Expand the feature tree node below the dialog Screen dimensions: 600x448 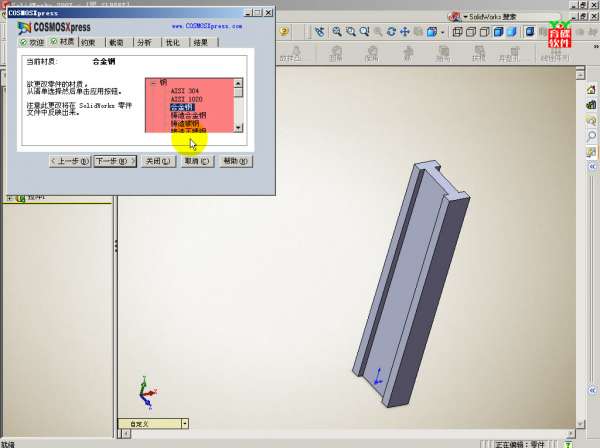(10, 199)
